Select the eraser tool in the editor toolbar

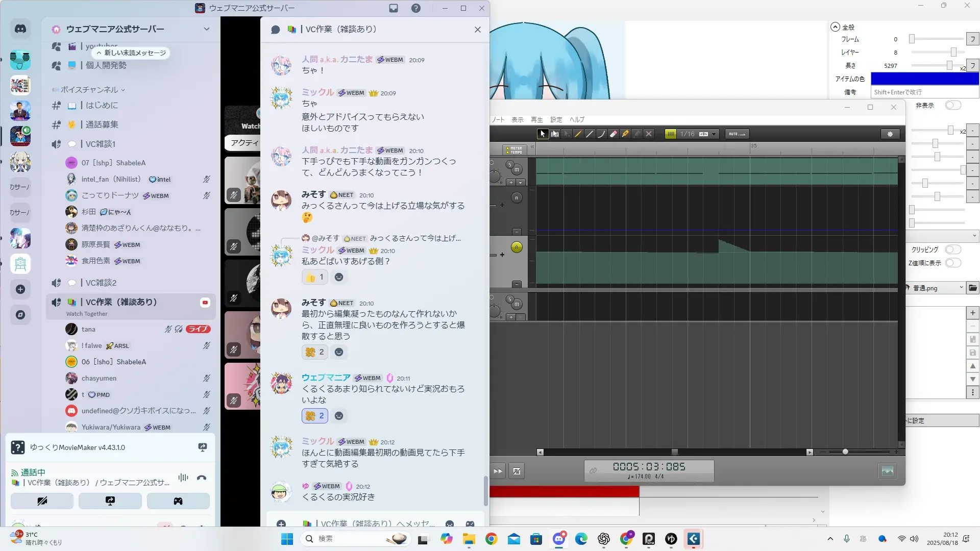(614, 134)
